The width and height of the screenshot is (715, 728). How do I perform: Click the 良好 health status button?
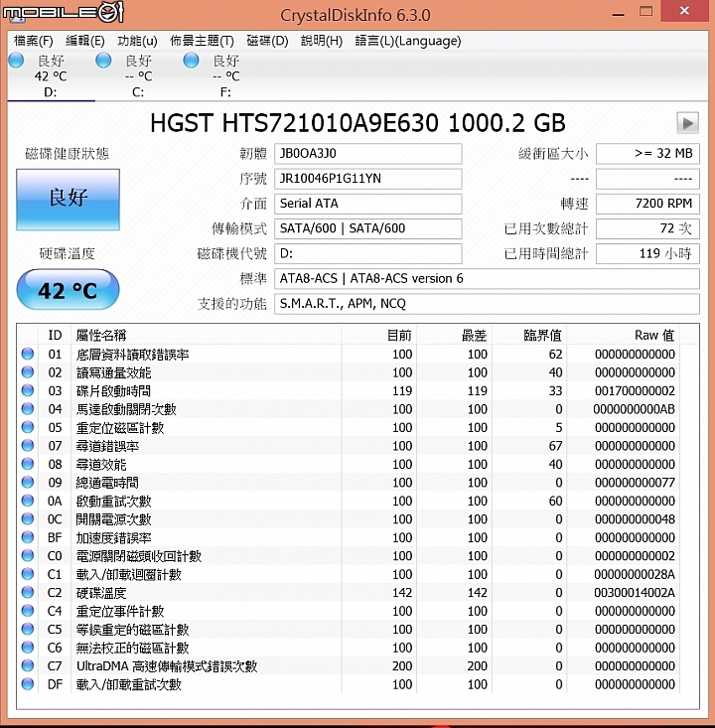click(68, 200)
